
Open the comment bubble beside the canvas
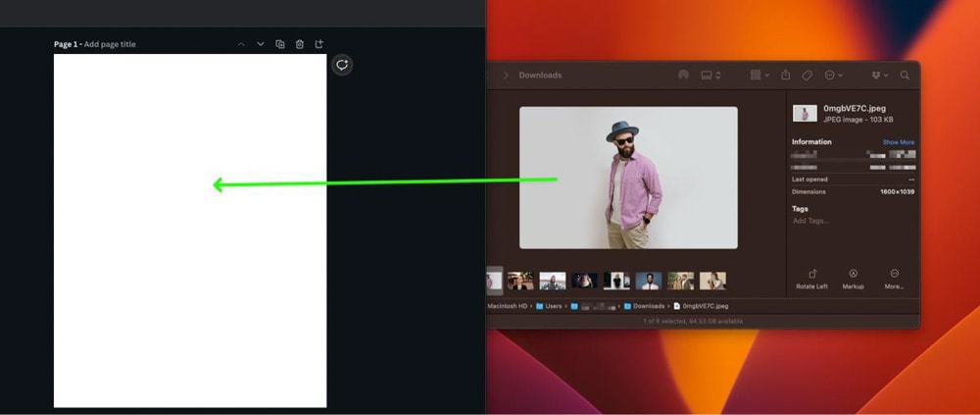tap(342, 65)
